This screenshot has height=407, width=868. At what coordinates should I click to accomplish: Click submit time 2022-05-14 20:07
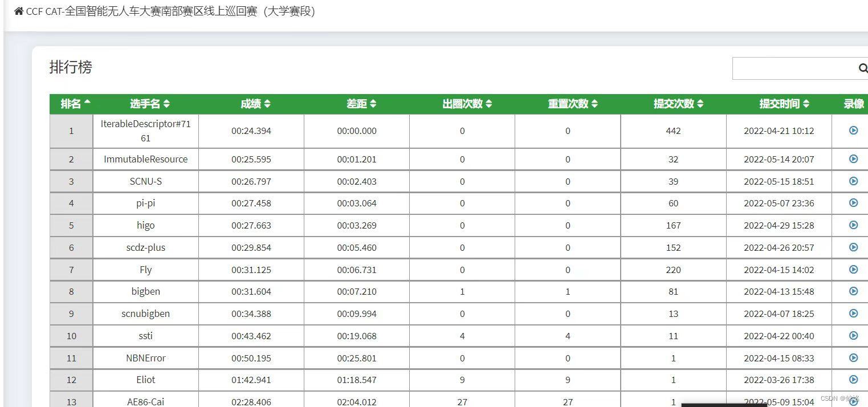(779, 159)
